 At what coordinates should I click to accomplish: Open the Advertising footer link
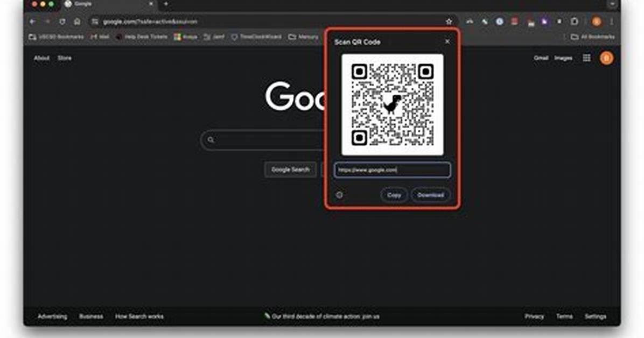tap(52, 316)
